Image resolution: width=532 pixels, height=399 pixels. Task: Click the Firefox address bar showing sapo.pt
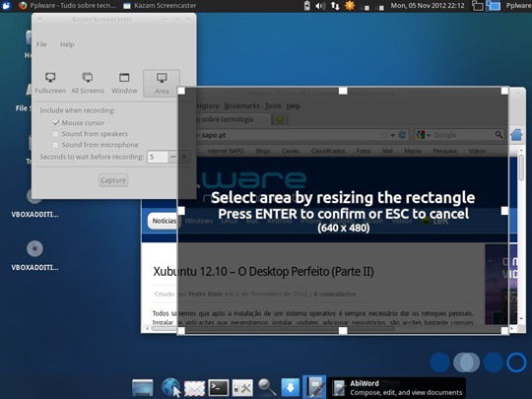(289, 135)
